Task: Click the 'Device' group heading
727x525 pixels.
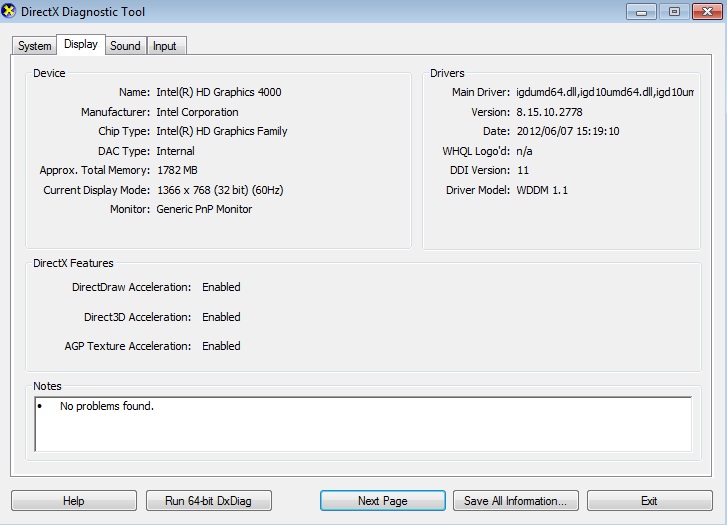Action: (x=49, y=73)
